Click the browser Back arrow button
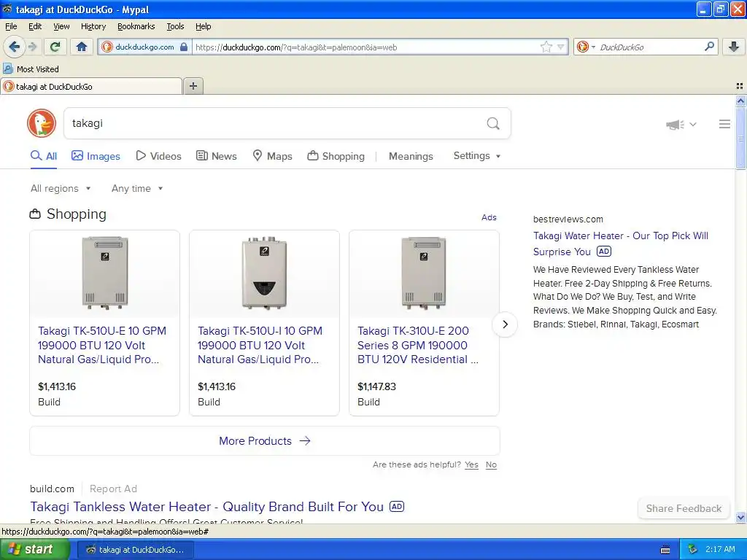The image size is (747, 560). [14, 47]
